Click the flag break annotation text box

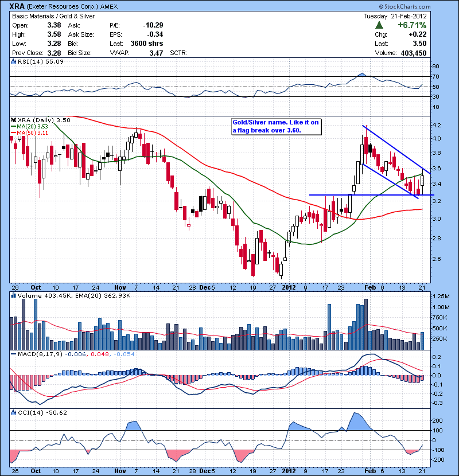pyautogui.click(x=276, y=126)
